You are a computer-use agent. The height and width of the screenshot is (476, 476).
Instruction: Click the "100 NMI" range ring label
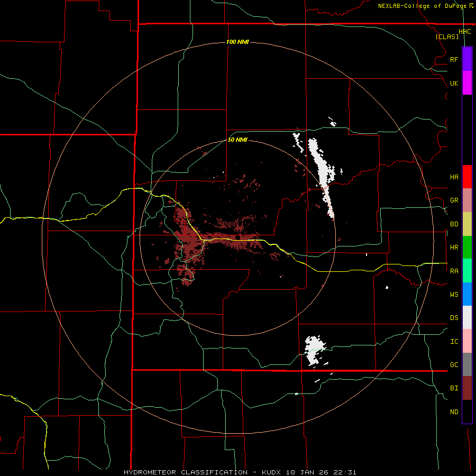pos(237,42)
